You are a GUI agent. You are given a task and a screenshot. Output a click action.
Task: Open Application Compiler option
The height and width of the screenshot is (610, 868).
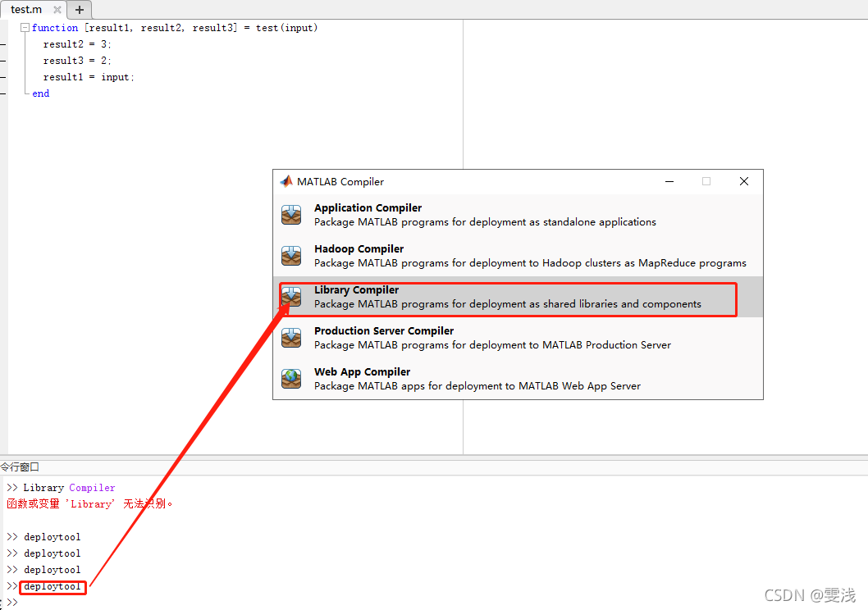[519, 215]
